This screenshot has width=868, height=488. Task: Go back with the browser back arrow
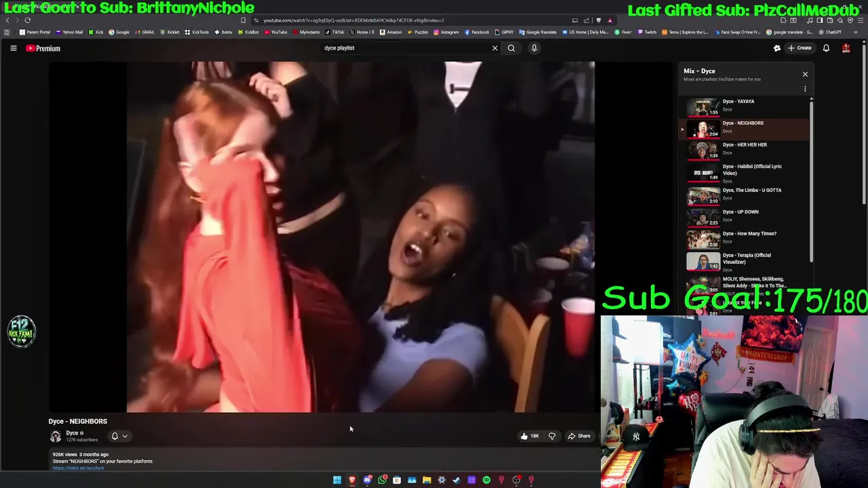click(7, 20)
